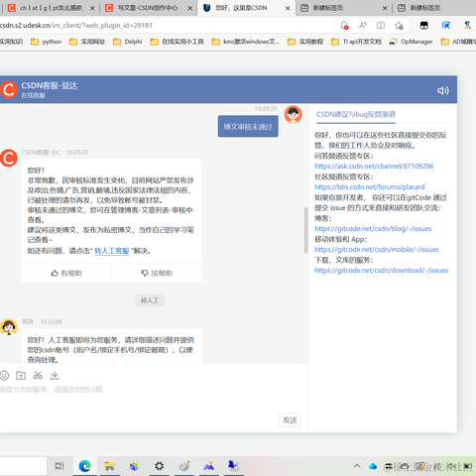The width and height of the screenshot is (476, 476).
Task: Click the upload file folder icon
Action: click(x=21, y=375)
